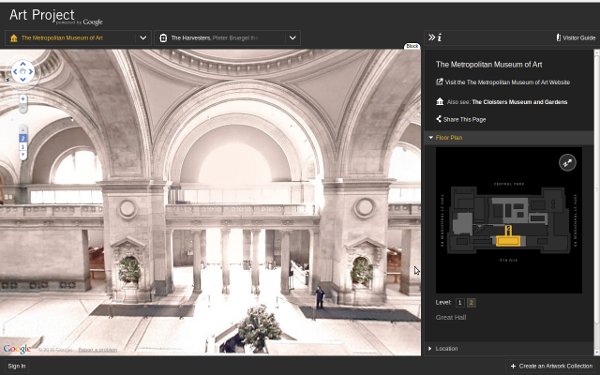The width and height of the screenshot is (600, 375).
Task: Zoom in with the plus button
Action: (x=23, y=99)
